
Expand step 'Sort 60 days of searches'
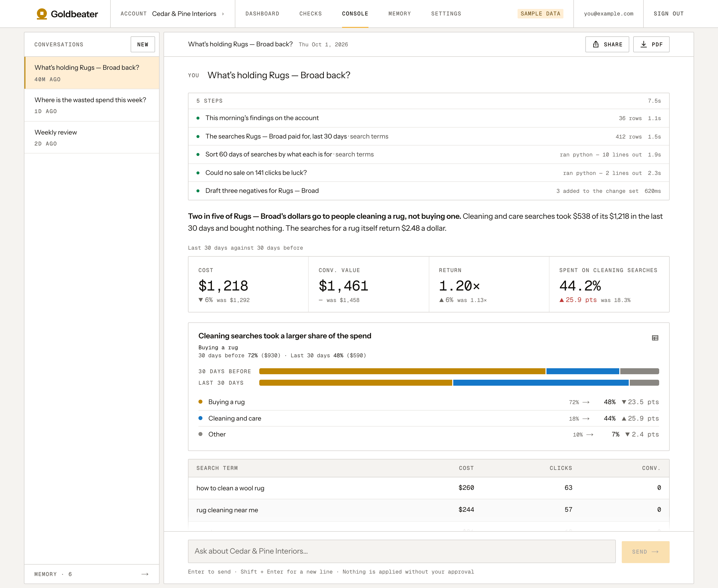pos(428,154)
